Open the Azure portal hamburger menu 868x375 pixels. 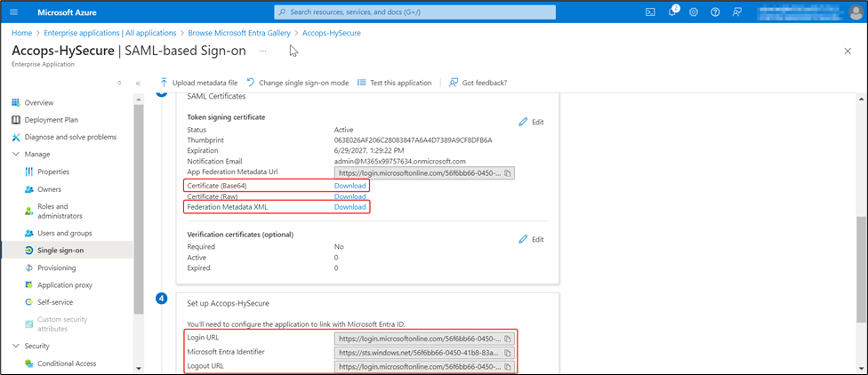pos(18,12)
